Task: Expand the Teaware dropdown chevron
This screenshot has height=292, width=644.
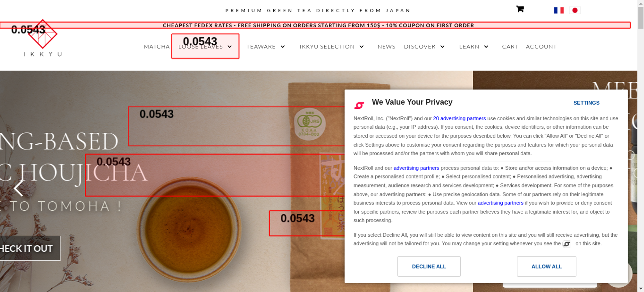Action: pyautogui.click(x=283, y=47)
